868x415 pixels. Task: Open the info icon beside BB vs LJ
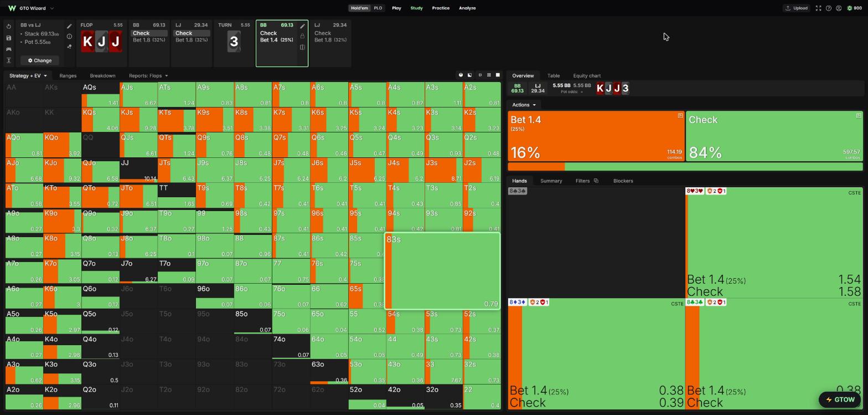(69, 36)
